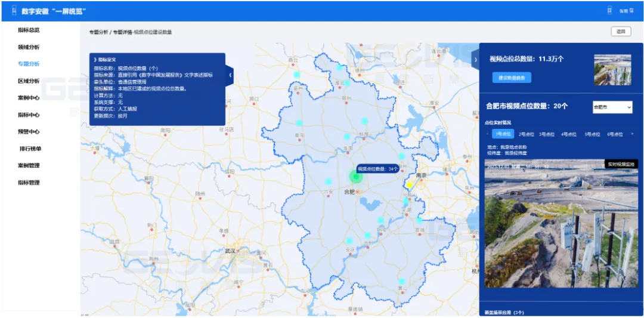Select the 预警中心 sidebar item
The width and height of the screenshot is (644, 318).
(29, 132)
